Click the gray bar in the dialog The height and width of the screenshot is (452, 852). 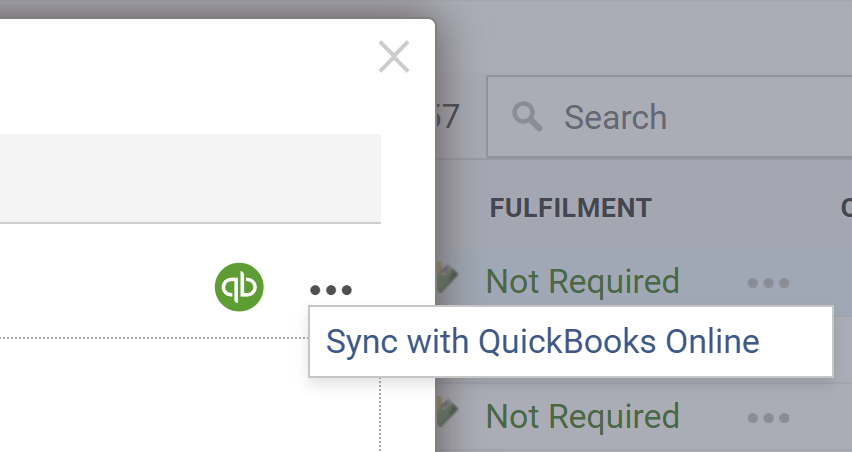point(190,177)
